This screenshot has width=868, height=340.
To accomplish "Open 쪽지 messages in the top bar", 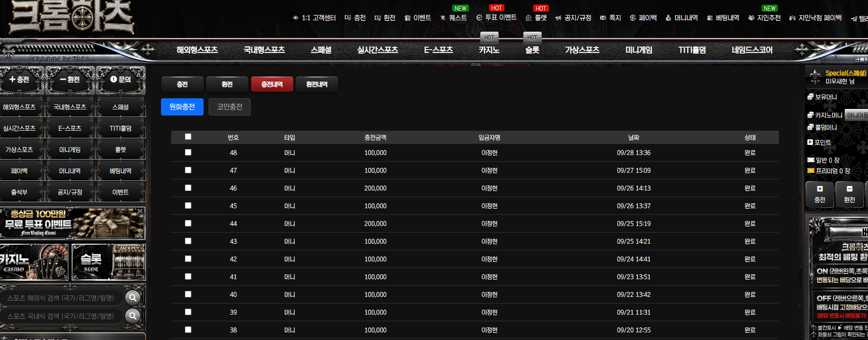I will 610,18.
